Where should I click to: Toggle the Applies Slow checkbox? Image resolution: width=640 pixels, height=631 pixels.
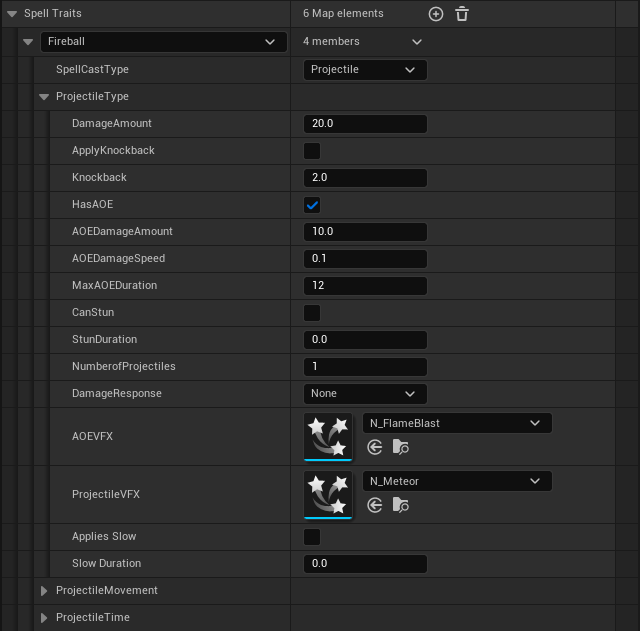click(x=312, y=537)
